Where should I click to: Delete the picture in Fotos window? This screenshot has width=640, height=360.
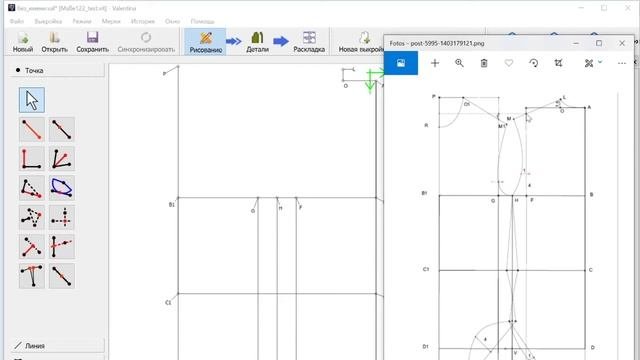484,63
